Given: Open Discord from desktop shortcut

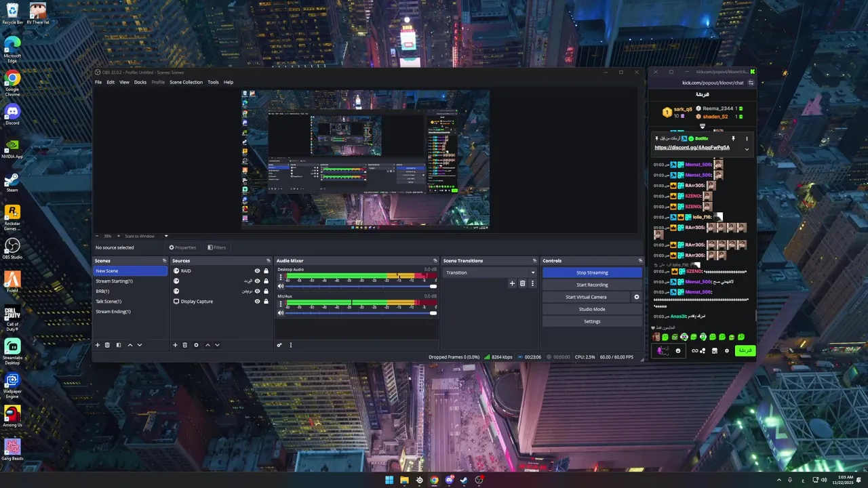Looking at the screenshot, I should tap(12, 113).
